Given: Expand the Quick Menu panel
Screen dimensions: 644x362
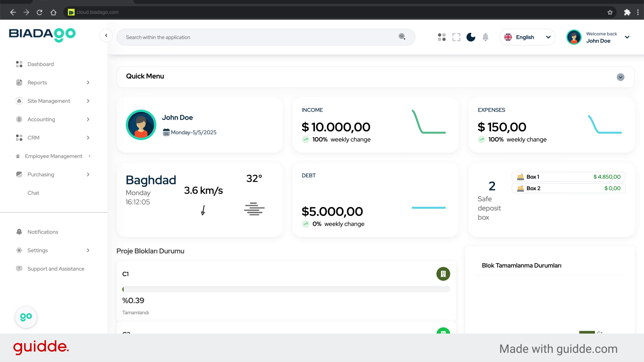Looking at the screenshot, I should 621,77.
